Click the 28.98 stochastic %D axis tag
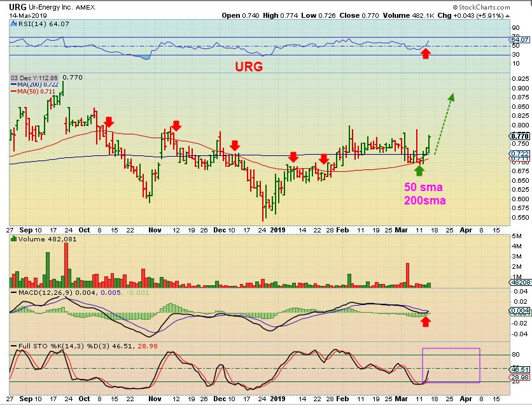Viewport: 532px width, 405px height. (519, 378)
